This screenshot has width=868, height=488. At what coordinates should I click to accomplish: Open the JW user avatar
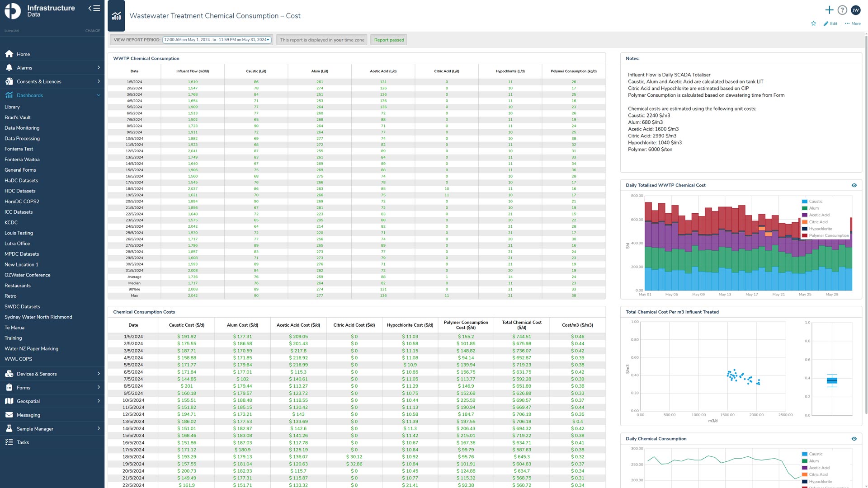855,10
